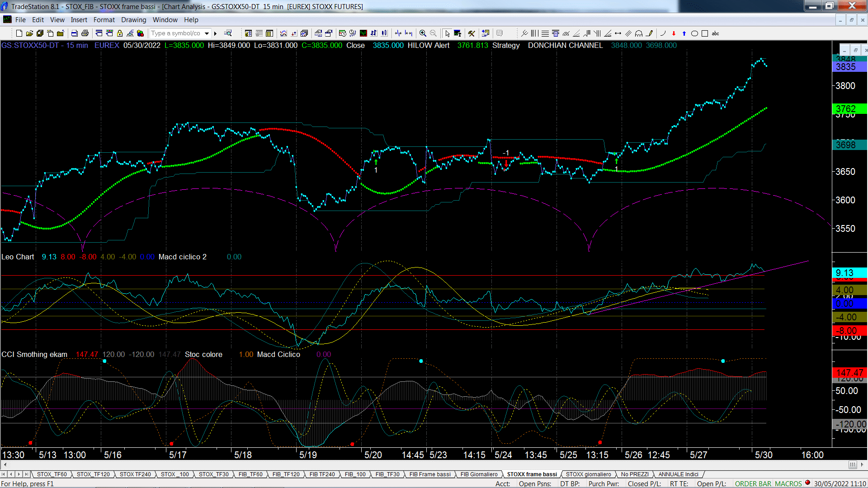
Task: Select the double-headed arrow drawing tool
Action: (618, 33)
